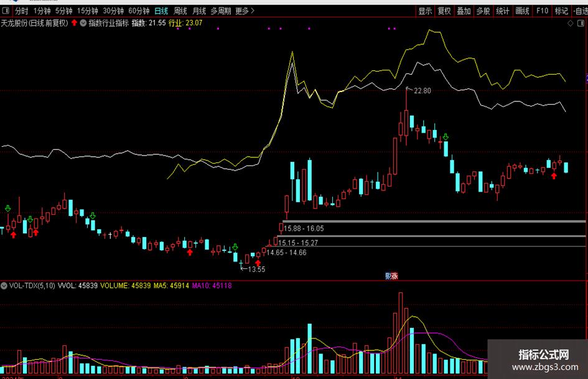Click the VVOL: 45839 value

78,286
